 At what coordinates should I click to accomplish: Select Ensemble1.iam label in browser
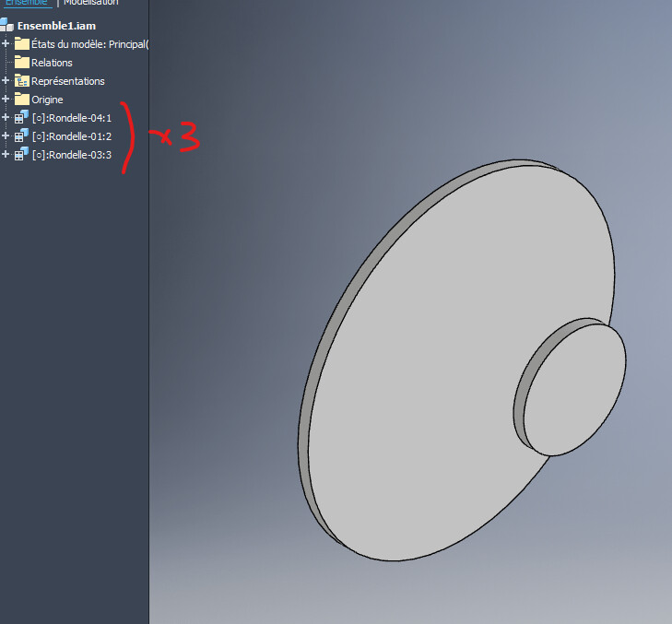click(55, 27)
